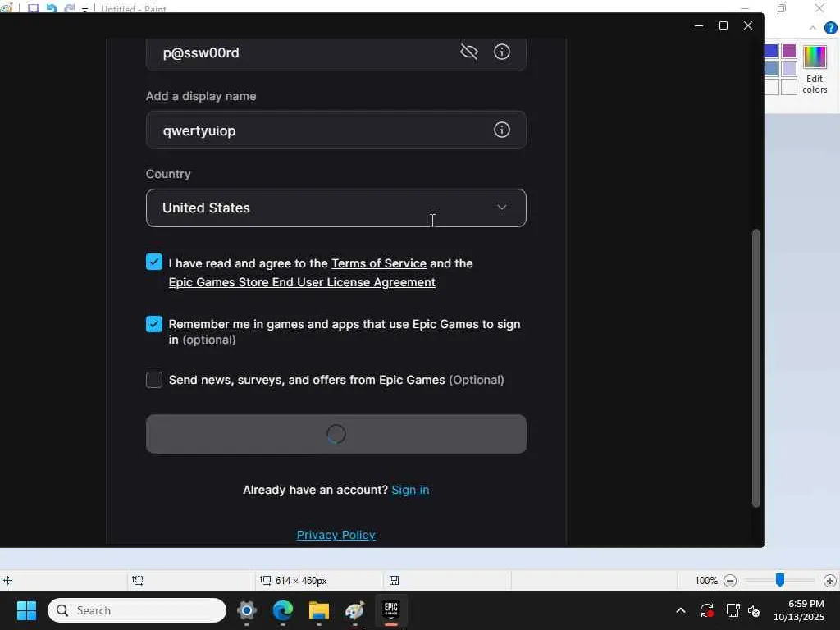This screenshot has width=840, height=630.
Task: Click the Paint zoom slider handle
Action: click(x=780, y=580)
